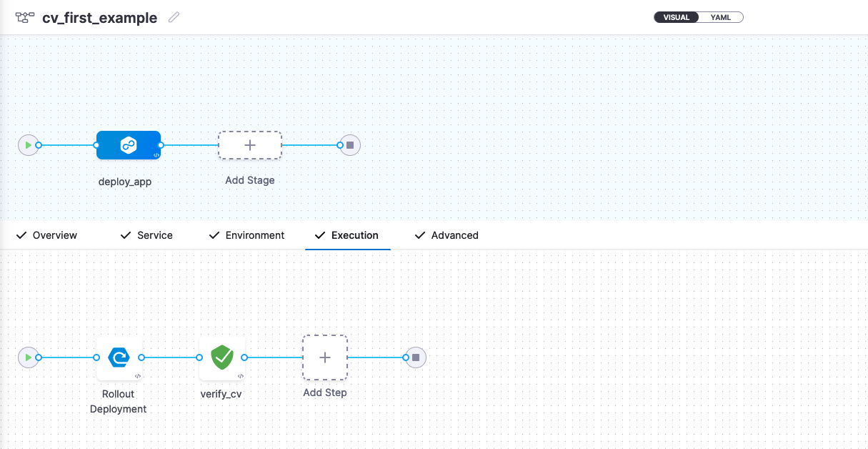Click the execution start play icon
The image size is (868, 449).
tap(28, 357)
